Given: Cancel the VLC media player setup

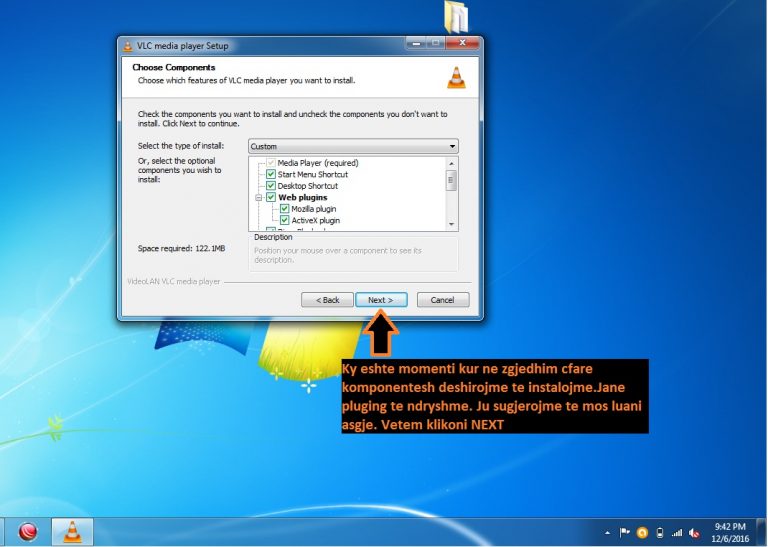Looking at the screenshot, I should point(443,300).
